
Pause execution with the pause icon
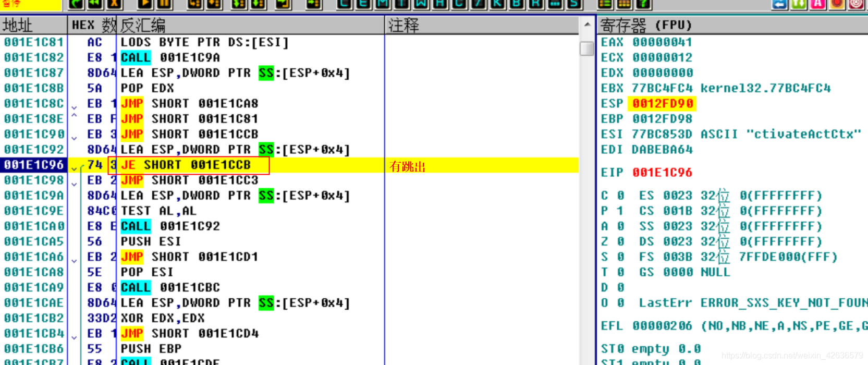click(x=164, y=4)
